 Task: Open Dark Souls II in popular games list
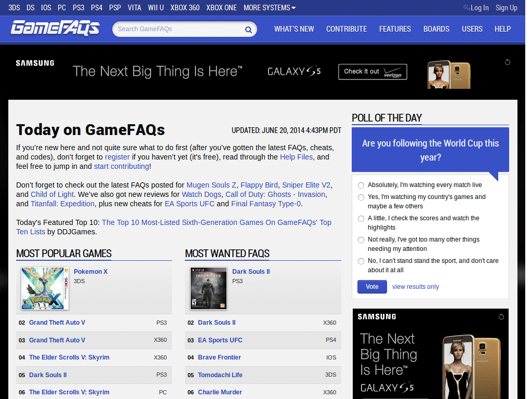48,375
